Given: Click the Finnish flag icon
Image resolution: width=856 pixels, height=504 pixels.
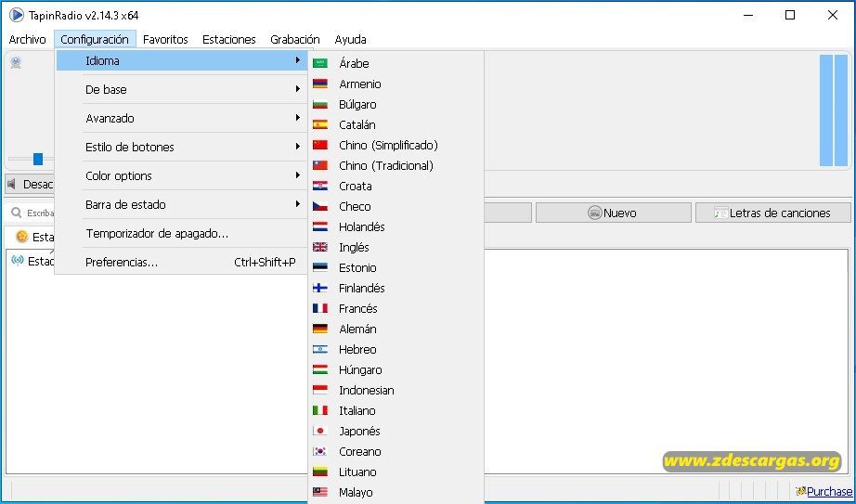Looking at the screenshot, I should coord(320,288).
